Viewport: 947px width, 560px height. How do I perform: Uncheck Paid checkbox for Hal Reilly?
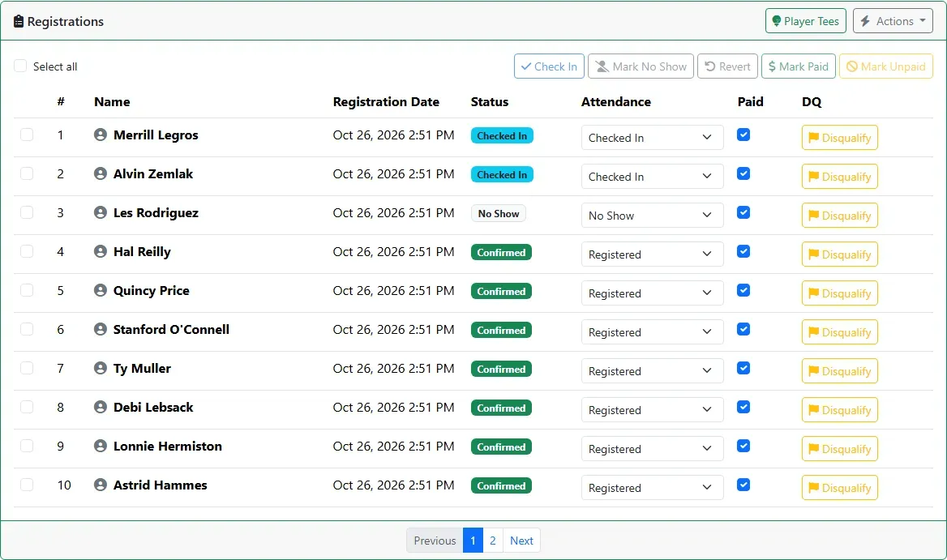coord(743,252)
